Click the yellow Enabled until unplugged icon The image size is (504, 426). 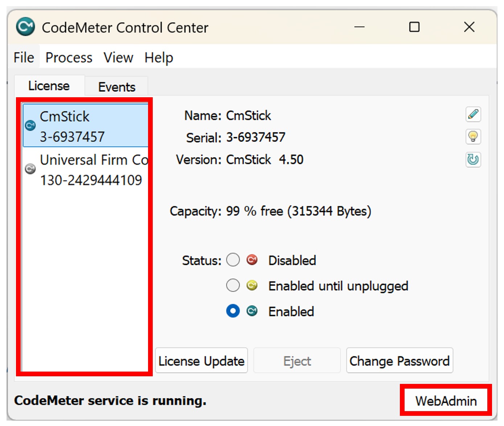(252, 286)
